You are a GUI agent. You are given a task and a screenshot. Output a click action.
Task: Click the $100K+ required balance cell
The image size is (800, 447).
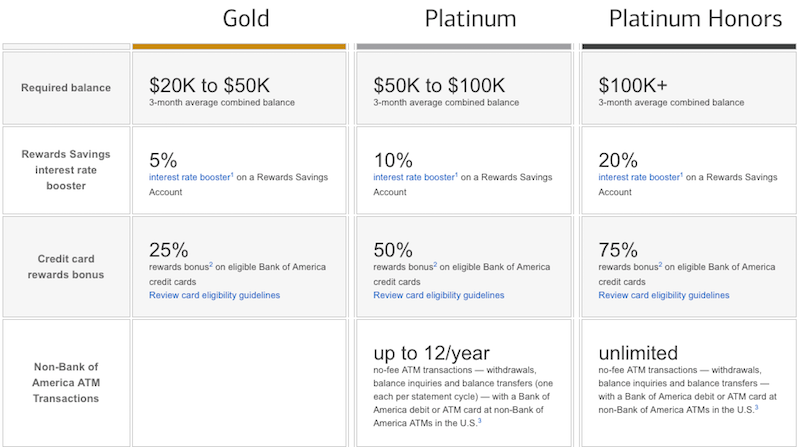point(689,88)
